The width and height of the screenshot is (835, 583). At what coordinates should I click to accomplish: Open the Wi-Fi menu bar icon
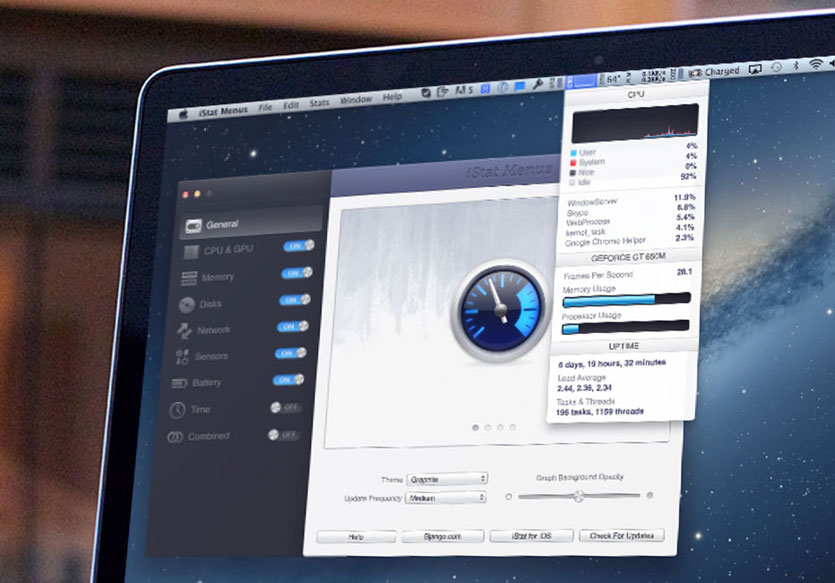click(x=815, y=64)
